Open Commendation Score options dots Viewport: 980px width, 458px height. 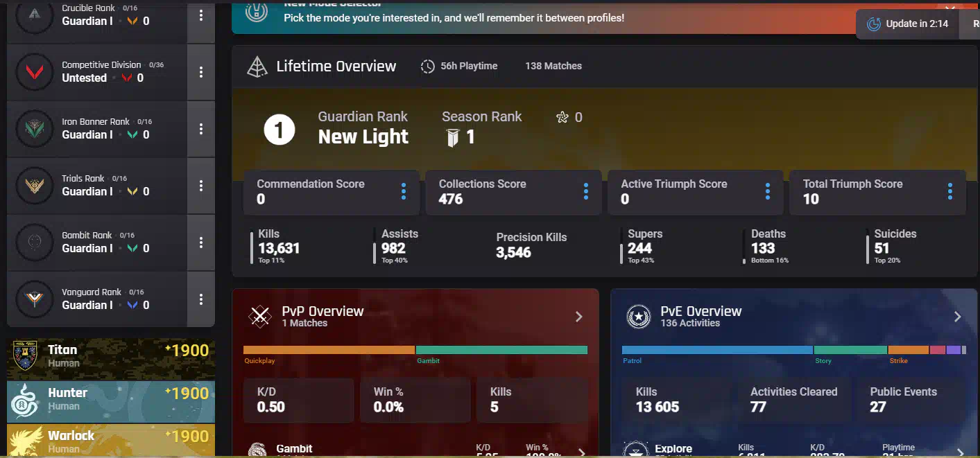tap(404, 192)
